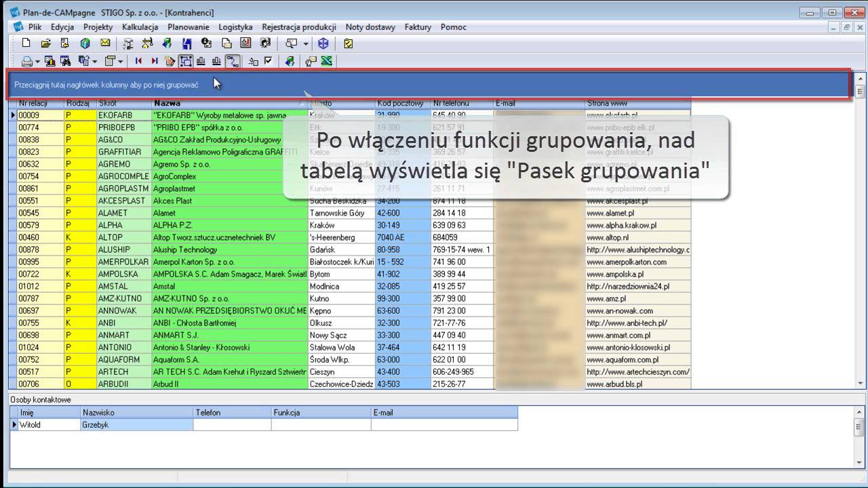Click the Open folder icon
868x488 pixels.
(x=46, y=43)
